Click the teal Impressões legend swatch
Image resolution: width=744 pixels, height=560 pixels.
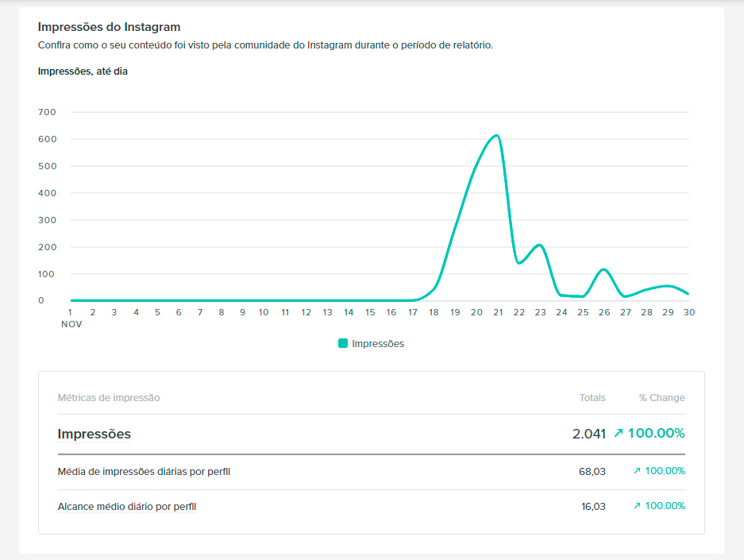(342, 343)
